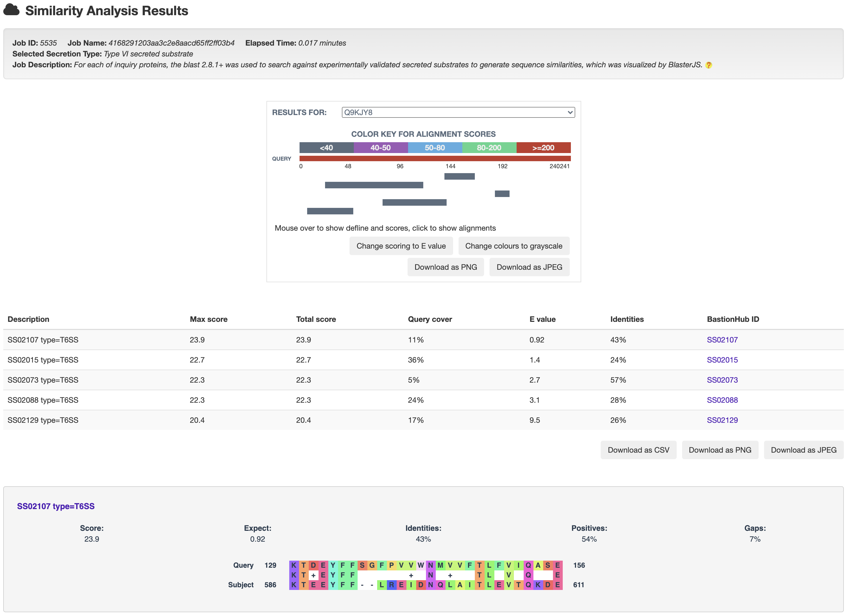The image size is (846, 616).
Task: Click the cloud icon beside page title
Action: pyautogui.click(x=11, y=10)
